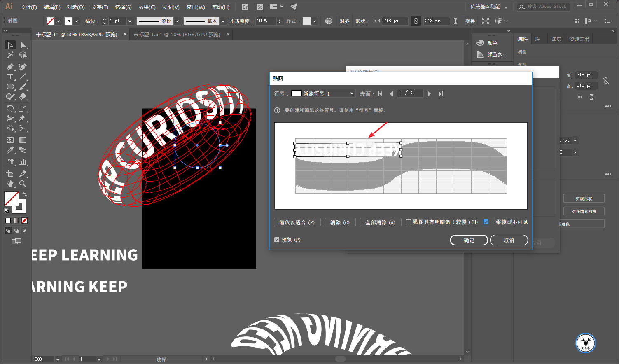Select the Shaper tool
This screenshot has width=619, height=364.
tap(10, 96)
